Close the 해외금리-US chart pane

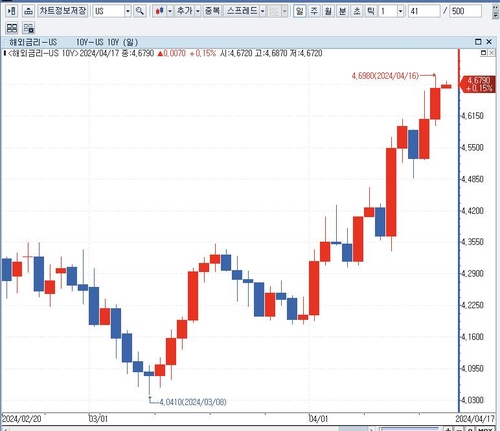pos(489,42)
